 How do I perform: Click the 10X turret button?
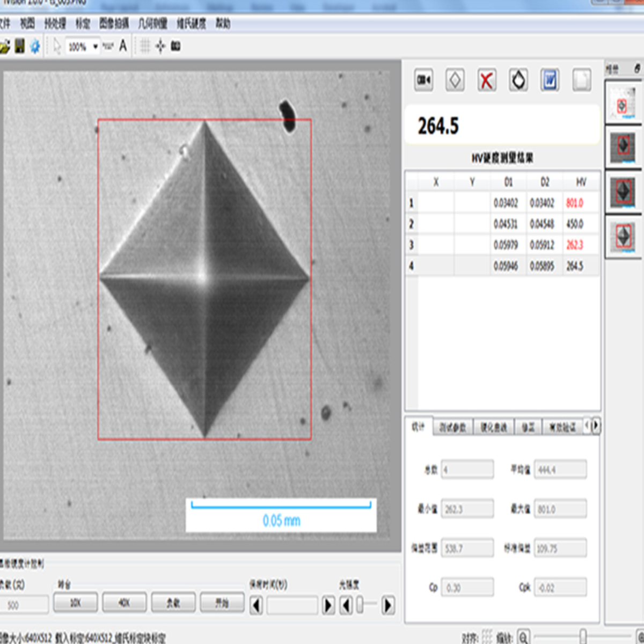pyautogui.click(x=76, y=603)
